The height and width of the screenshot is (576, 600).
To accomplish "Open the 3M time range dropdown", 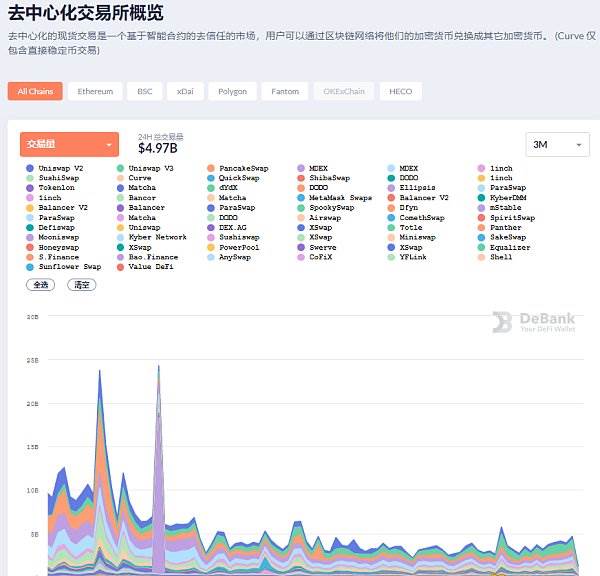I will (558, 144).
